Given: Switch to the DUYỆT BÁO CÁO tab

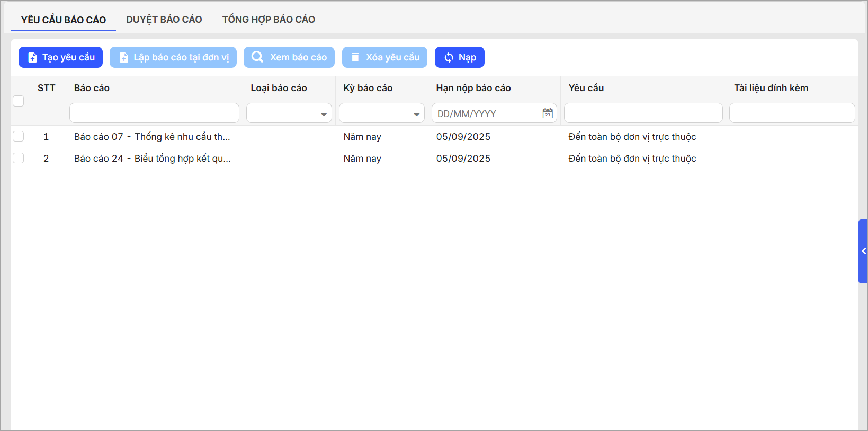Looking at the screenshot, I should tap(164, 20).
